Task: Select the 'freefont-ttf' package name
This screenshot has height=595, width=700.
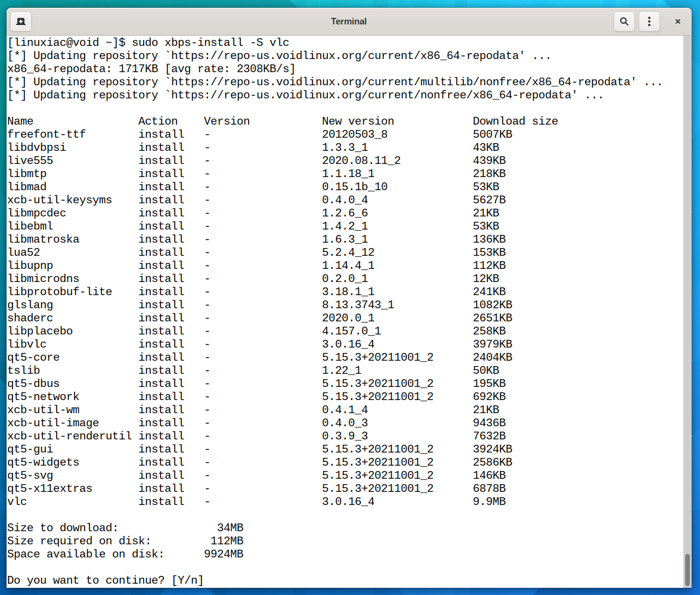Action: pyautogui.click(x=47, y=134)
